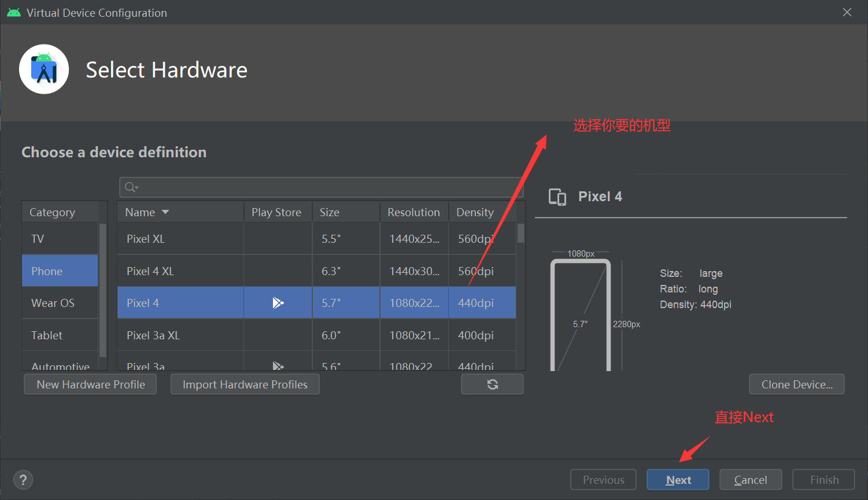
Task: Click the Android icon in the title bar
Action: pos(14,12)
